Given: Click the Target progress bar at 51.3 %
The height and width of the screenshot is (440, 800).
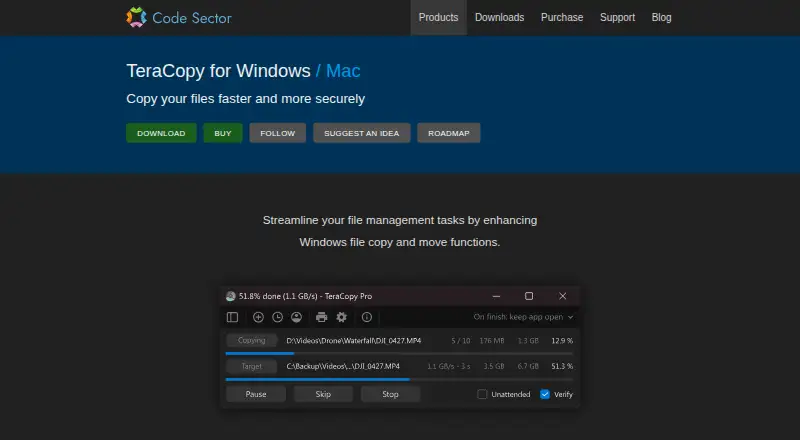Looking at the screenshot, I should [x=399, y=379].
